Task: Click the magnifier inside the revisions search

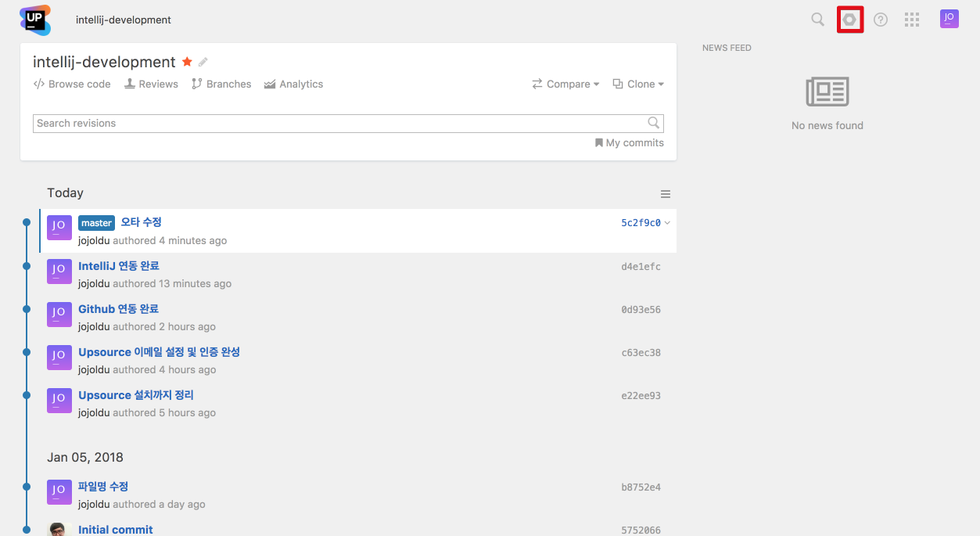Action: tap(654, 123)
